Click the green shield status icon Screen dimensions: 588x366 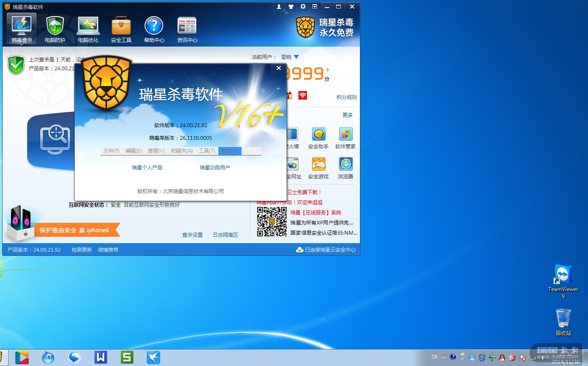(x=16, y=64)
